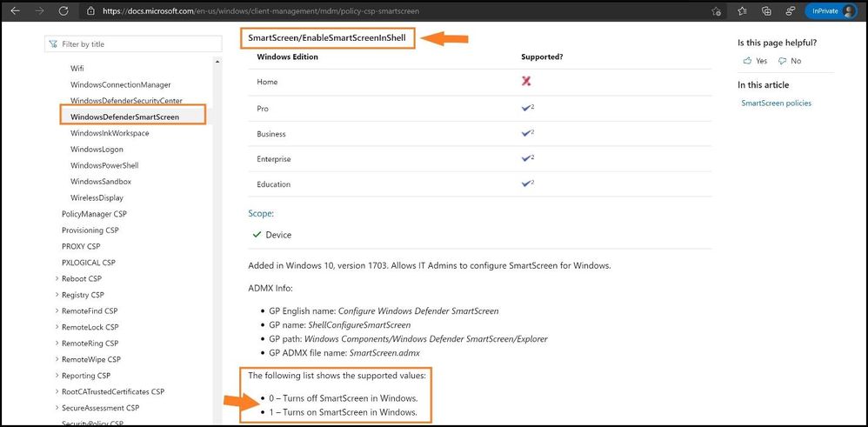Open Provisioning CSP in sidebar
868x427 pixels.
pyautogui.click(x=90, y=230)
